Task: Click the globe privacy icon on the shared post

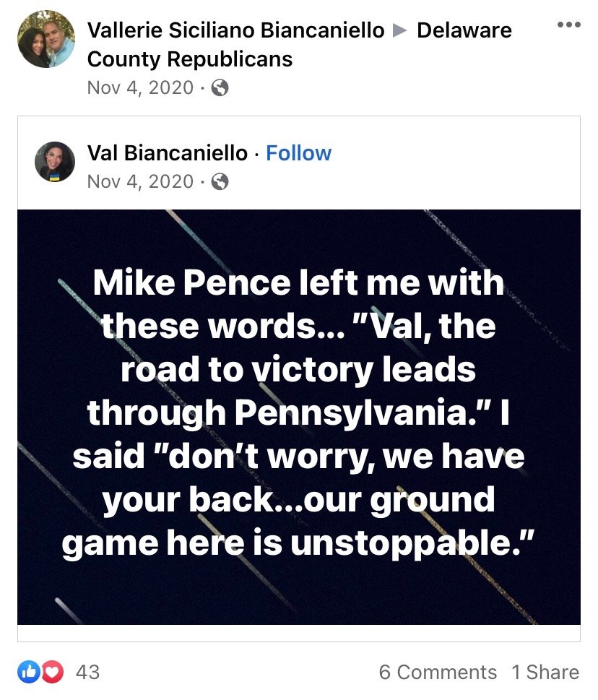Action: (x=220, y=182)
